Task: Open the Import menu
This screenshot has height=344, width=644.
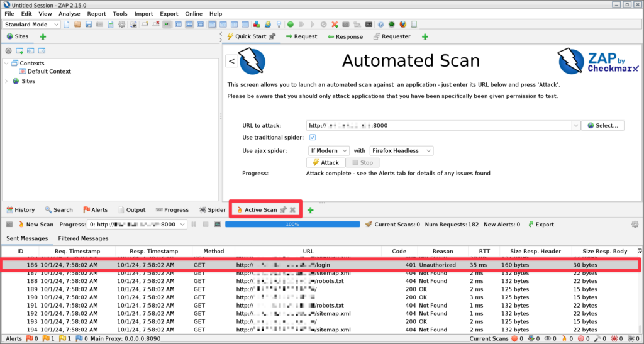Action: tap(144, 14)
